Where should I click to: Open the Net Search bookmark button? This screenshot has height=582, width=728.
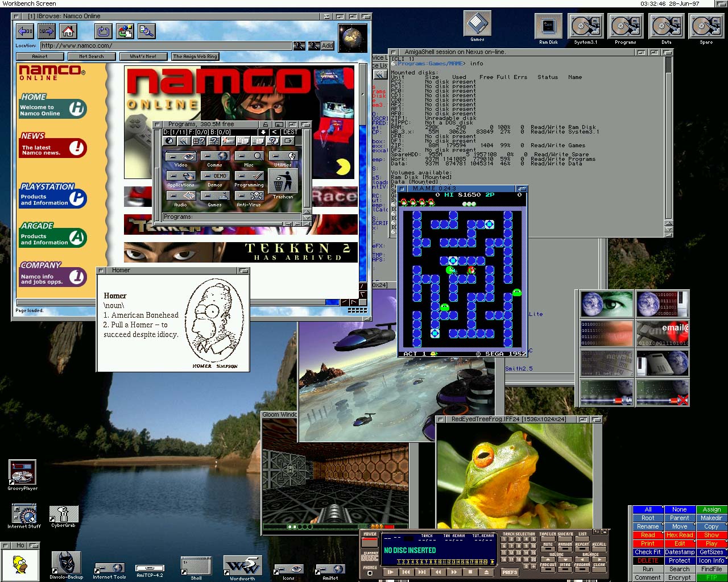[92, 56]
